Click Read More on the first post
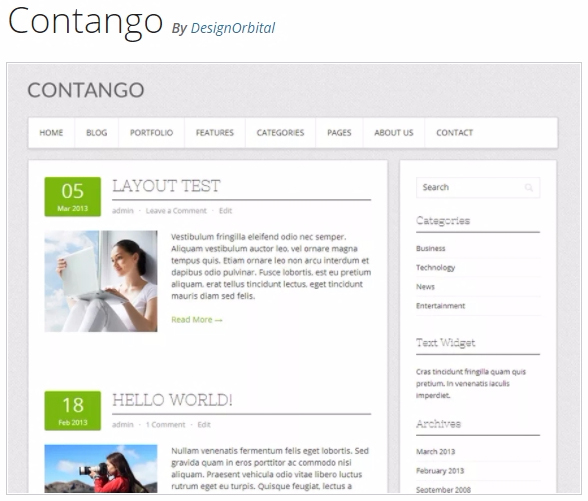Viewport: 588px width, 501px height. click(197, 320)
